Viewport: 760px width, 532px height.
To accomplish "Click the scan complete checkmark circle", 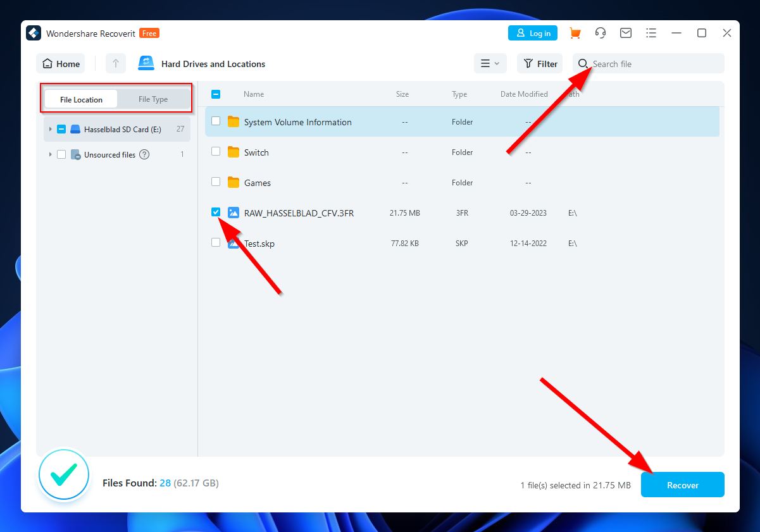I will 64,474.
